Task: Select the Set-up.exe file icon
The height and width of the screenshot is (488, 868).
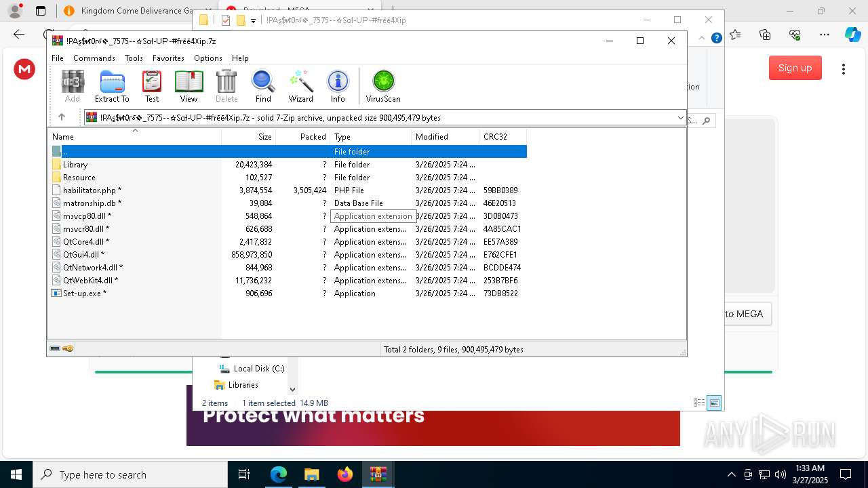Action: click(56, 293)
